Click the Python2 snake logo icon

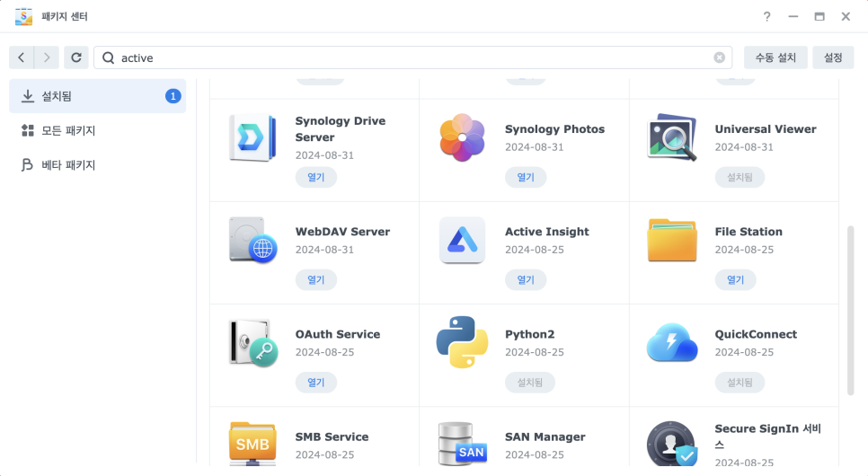(462, 342)
